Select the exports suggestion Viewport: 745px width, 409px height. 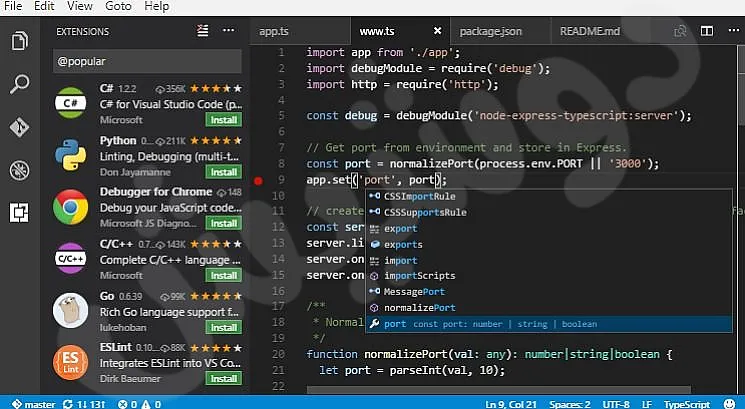(x=549, y=245)
